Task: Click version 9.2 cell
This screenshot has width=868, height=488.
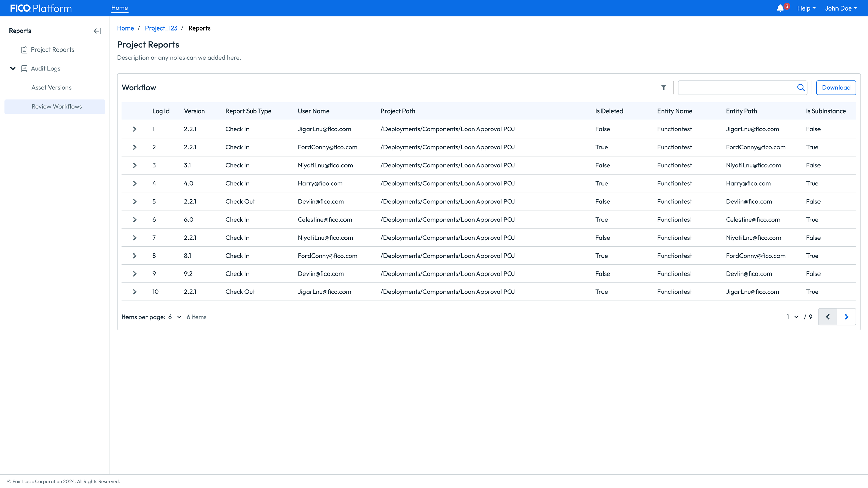Action: [188, 274]
